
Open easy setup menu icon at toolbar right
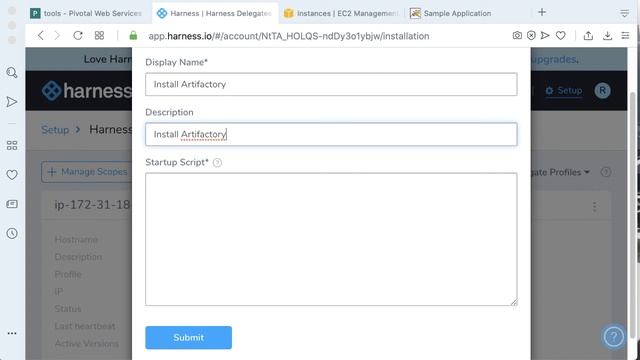coord(625,36)
